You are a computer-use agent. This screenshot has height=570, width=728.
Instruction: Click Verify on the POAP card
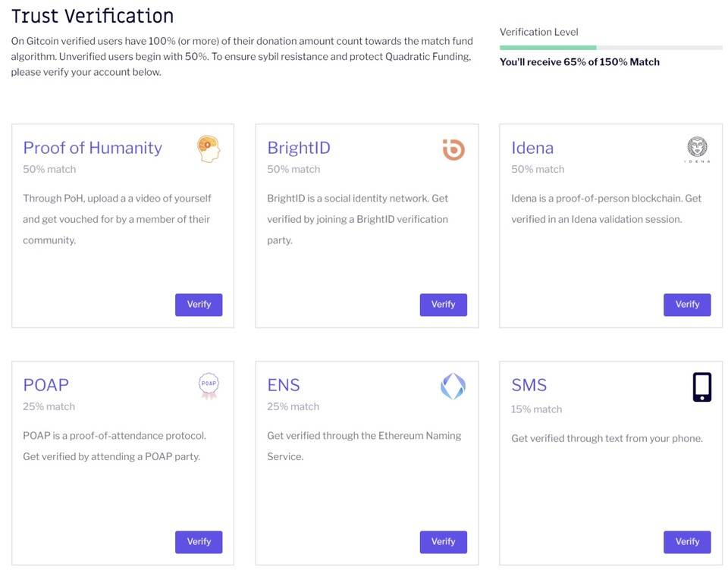[x=199, y=542]
